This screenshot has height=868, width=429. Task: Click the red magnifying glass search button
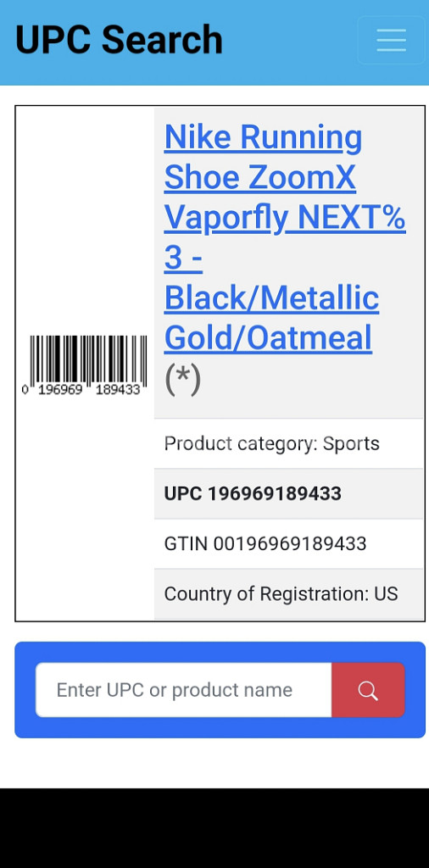368,690
